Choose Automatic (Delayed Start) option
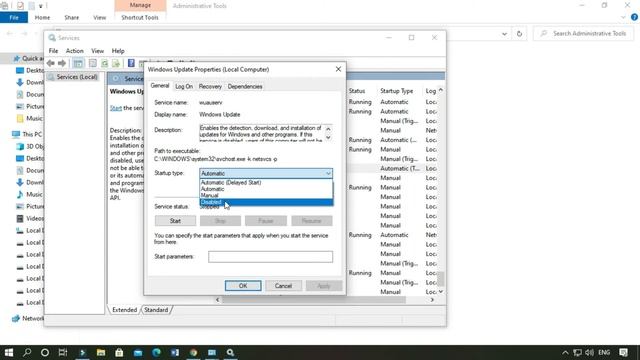The image size is (640, 360). 266,182
